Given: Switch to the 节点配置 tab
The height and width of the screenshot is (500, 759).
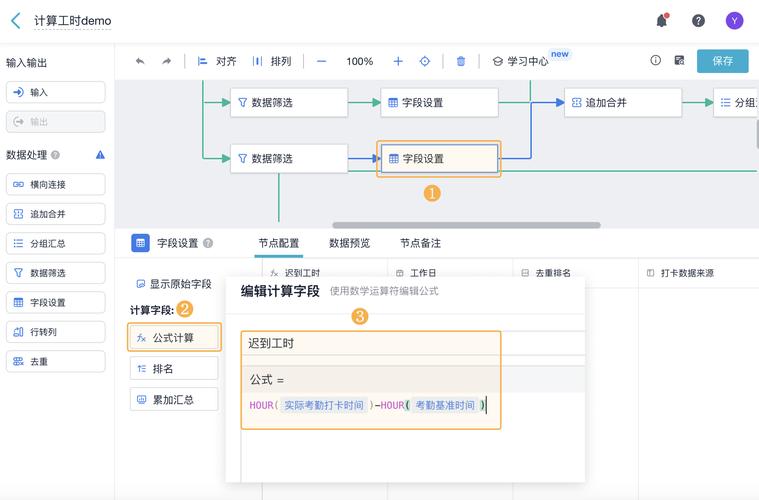Looking at the screenshot, I should (x=279, y=243).
